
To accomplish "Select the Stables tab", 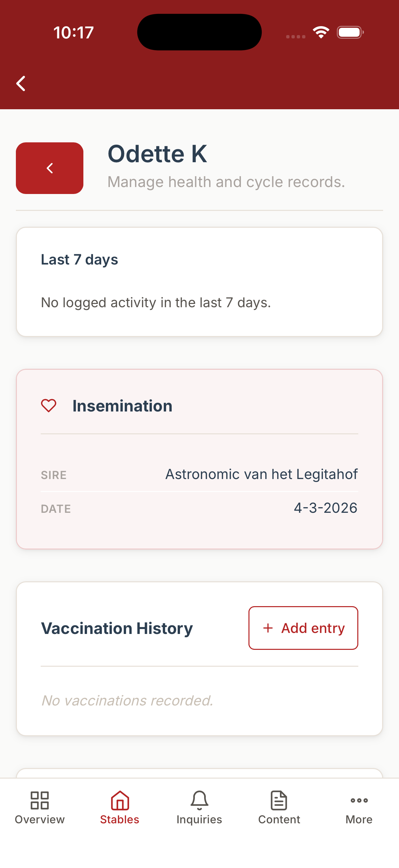I will click(119, 808).
